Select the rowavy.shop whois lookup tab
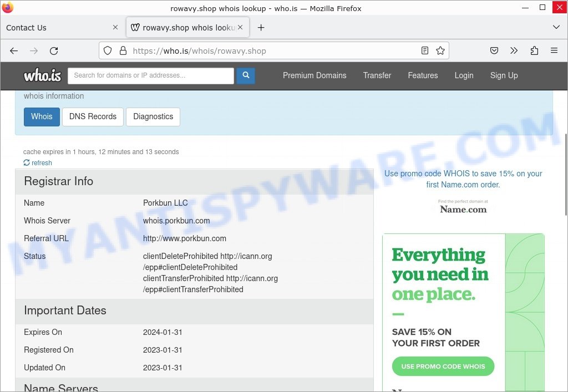568x392 pixels. pos(187,28)
